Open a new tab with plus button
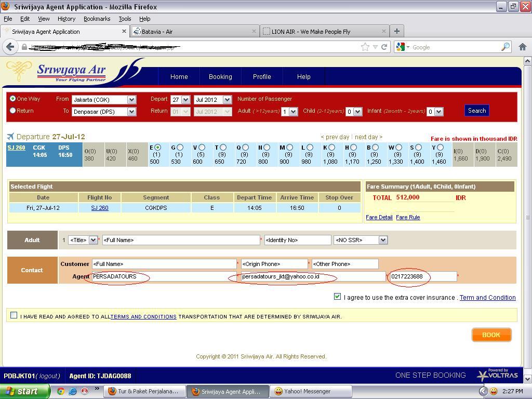532x399 pixels. (396, 31)
